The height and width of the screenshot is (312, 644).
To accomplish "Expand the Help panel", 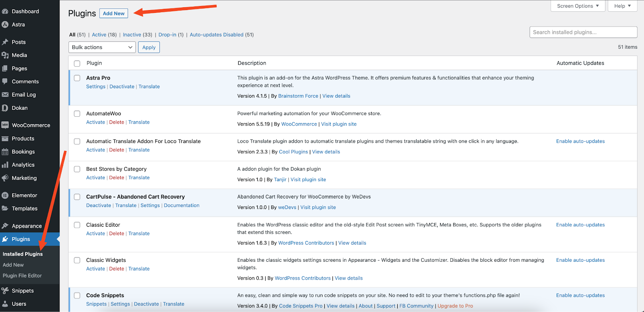I will 623,6.
